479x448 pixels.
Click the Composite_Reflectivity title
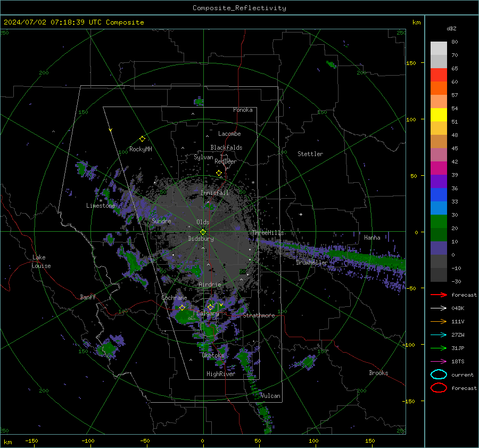click(x=240, y=8)
